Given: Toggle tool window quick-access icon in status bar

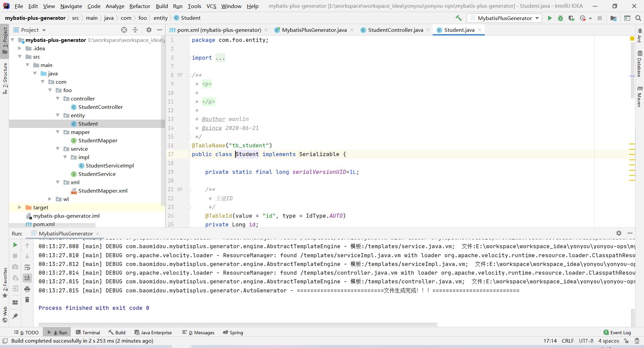Looking at the screenshot, I should 5,341.
